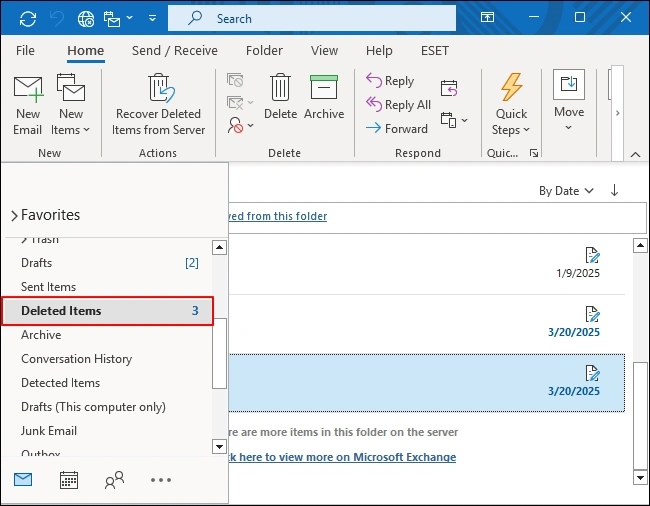Select the unhighlighted 3/20/2025 message
This screenshot has width=650, height=506.
click(x=427, y=324)
